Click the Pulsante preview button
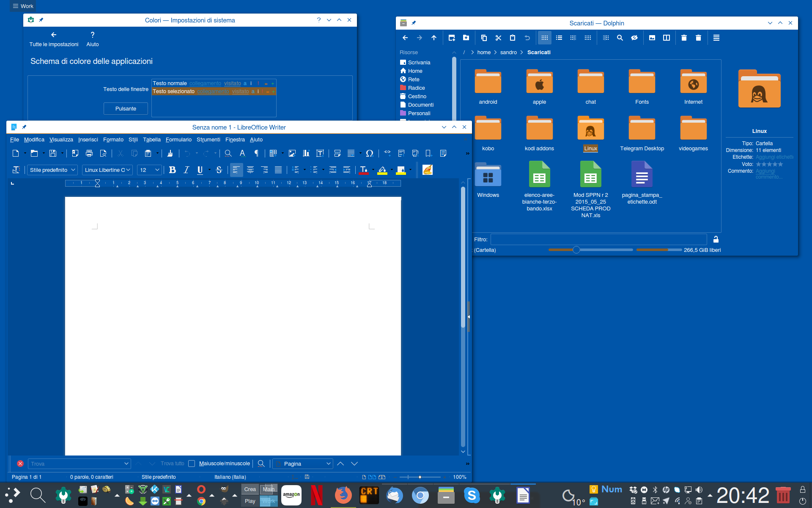 (x=126, y=108)
